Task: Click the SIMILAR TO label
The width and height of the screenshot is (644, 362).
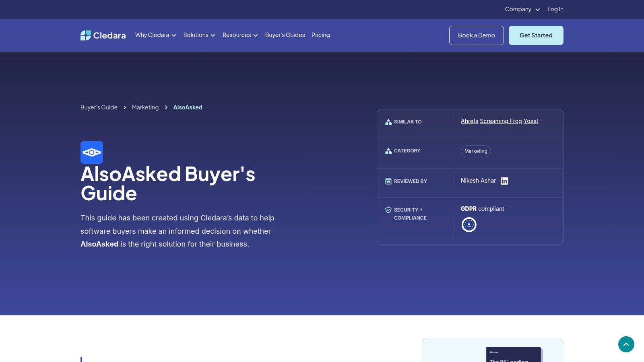Action: (x=408, y=122)
